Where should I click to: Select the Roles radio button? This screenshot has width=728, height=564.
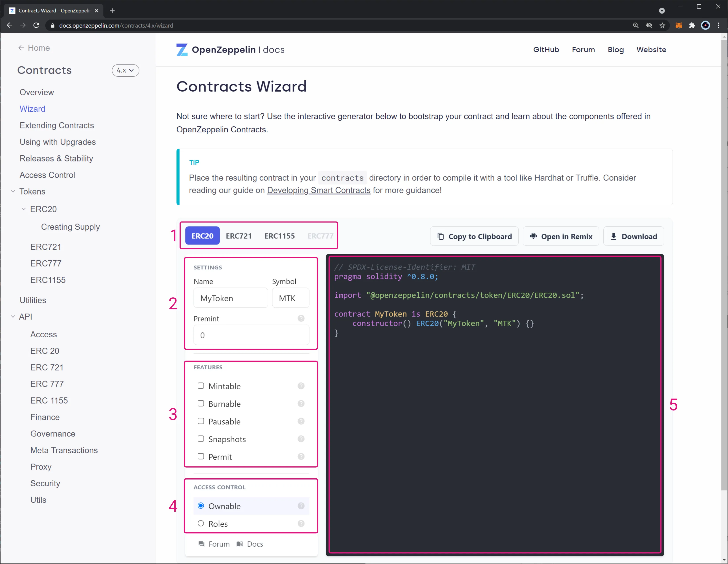[x=201, y=523]
